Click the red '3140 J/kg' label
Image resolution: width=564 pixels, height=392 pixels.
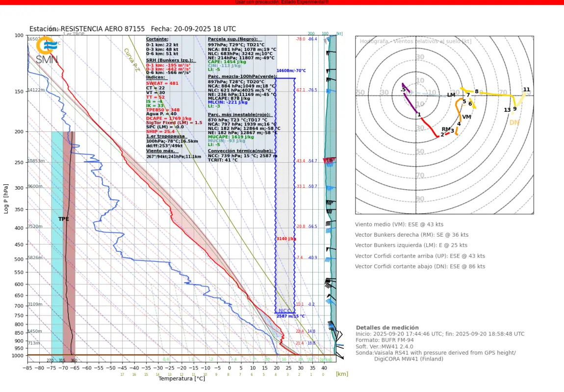pos(286,239)
